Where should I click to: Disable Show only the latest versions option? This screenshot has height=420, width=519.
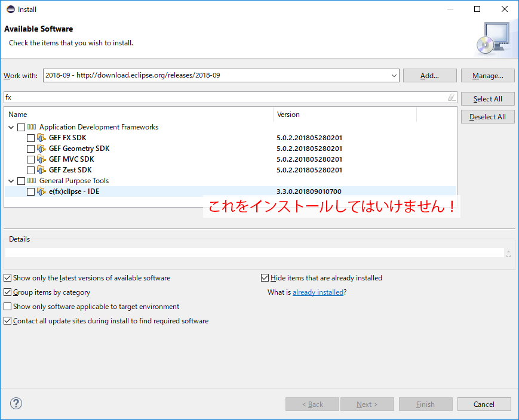pyautogui.click(x=7, y=278)
